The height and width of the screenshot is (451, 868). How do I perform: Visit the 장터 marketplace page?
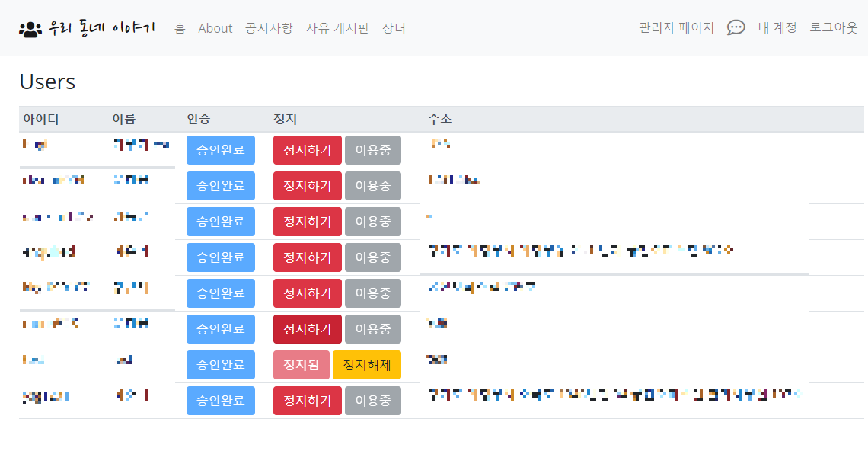394,28
